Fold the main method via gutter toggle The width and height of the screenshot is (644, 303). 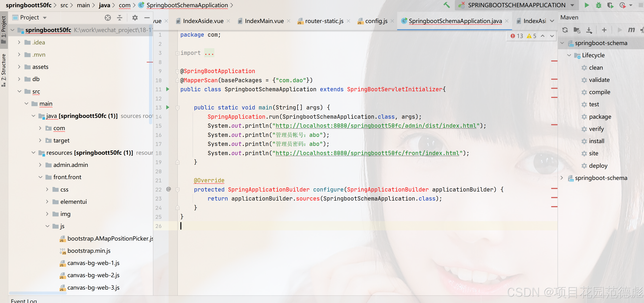click(178, 108)
